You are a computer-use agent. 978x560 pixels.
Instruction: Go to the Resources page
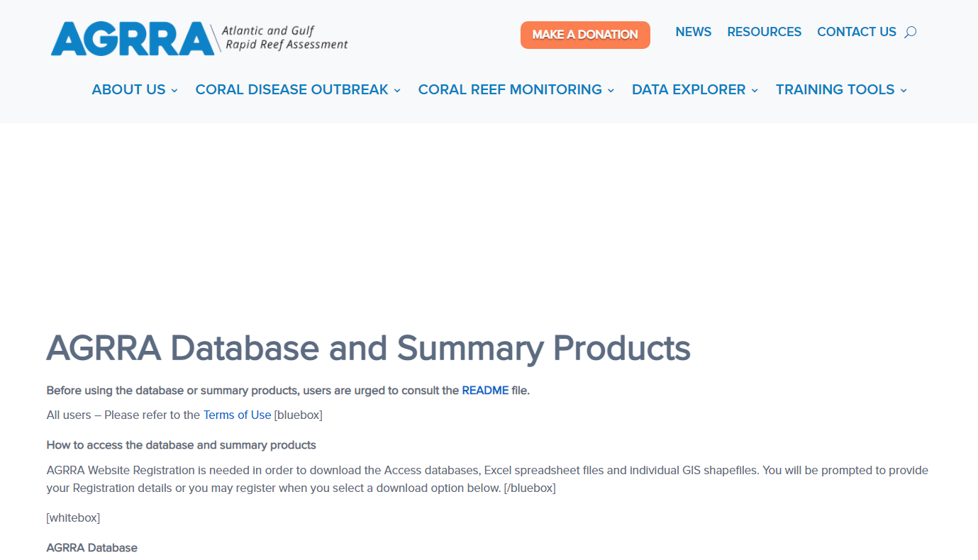coord(764,32)
